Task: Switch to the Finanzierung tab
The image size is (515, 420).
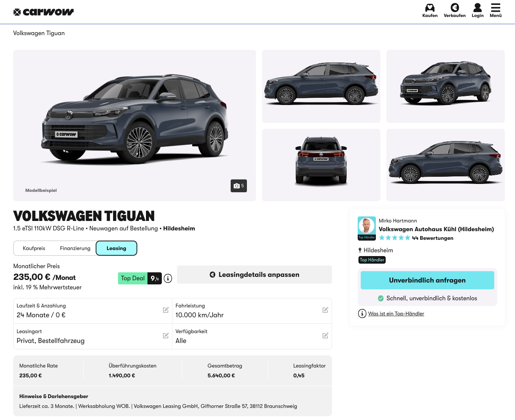Action: pos(75,248)
